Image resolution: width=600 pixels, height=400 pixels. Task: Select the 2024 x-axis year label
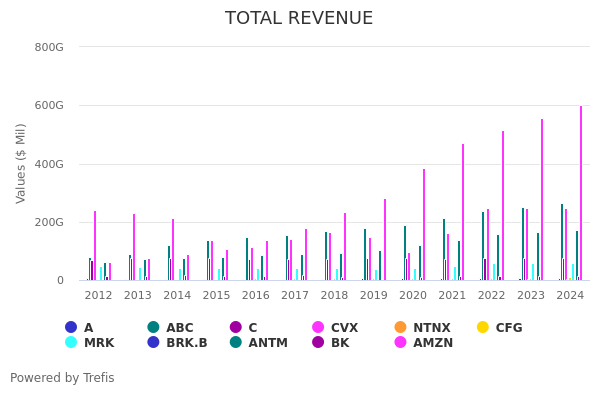coord(570,296)
